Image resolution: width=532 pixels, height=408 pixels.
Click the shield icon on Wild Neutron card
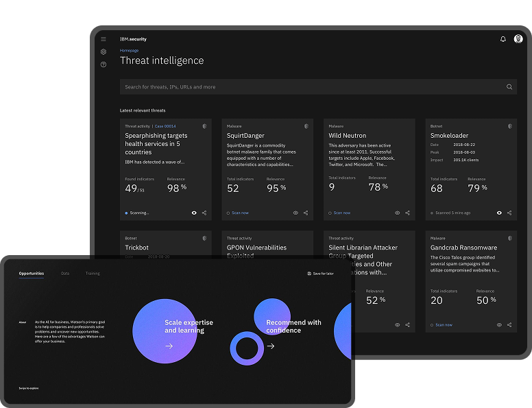[x=407, y=126]
